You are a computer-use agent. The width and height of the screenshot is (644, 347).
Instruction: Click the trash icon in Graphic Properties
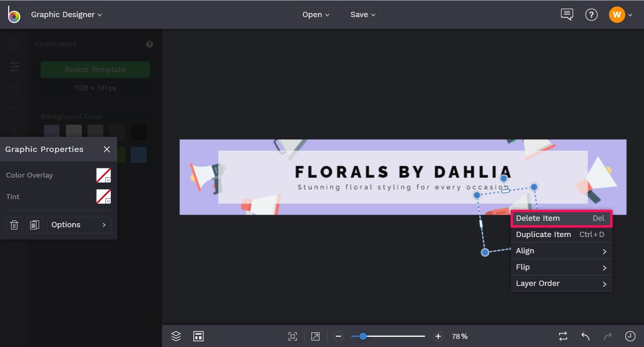point(14,225)
